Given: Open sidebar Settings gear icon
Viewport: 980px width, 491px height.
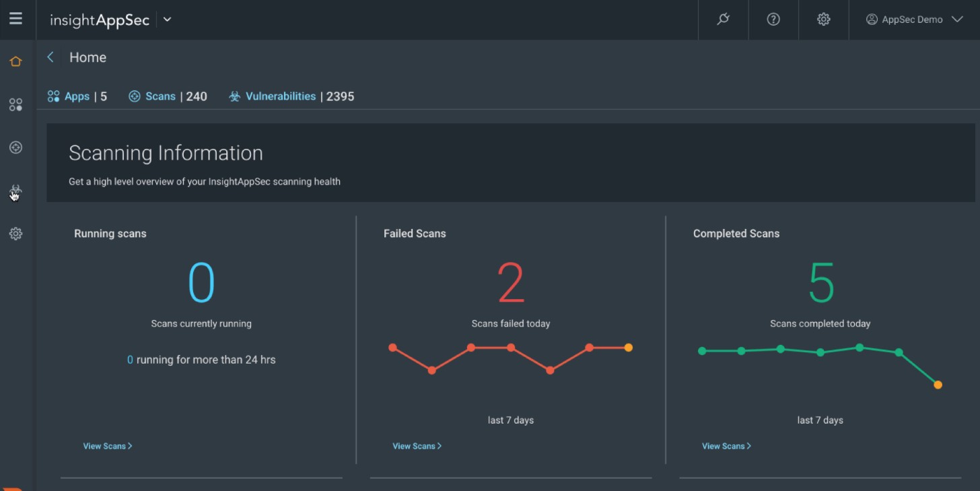Looking at the screenshot, I should (15, 233).
